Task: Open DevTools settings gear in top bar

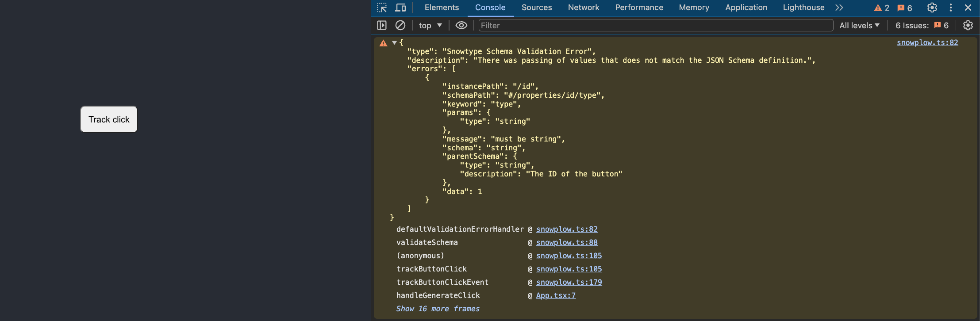Action: point(932,8)
